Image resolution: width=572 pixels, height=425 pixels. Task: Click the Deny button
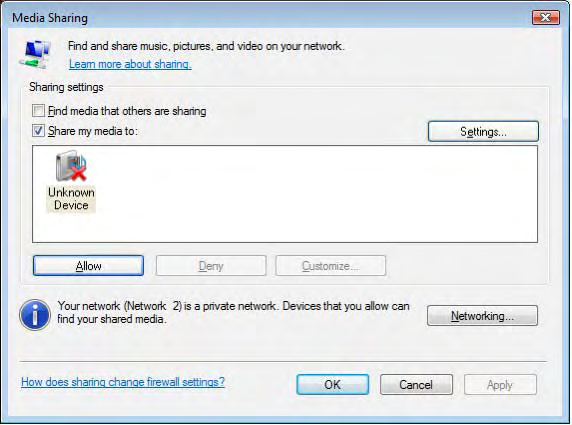pyautogui.click(x=211, y=266)
